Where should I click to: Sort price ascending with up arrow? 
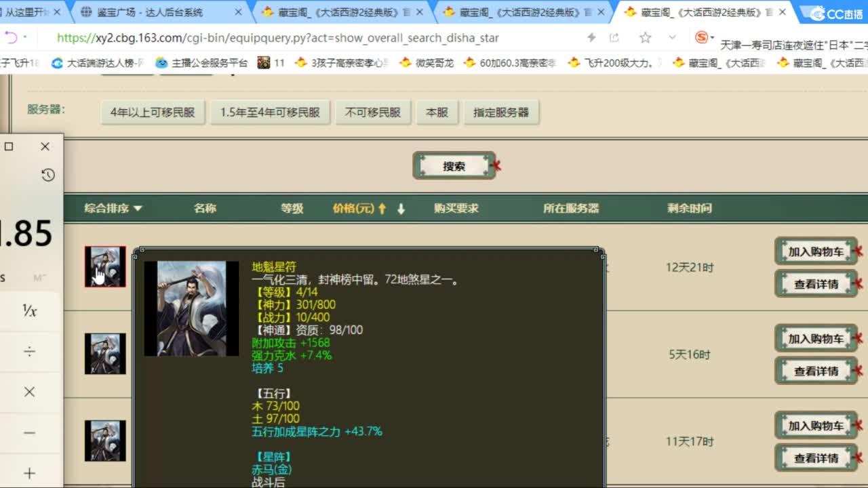click(382, 208)
